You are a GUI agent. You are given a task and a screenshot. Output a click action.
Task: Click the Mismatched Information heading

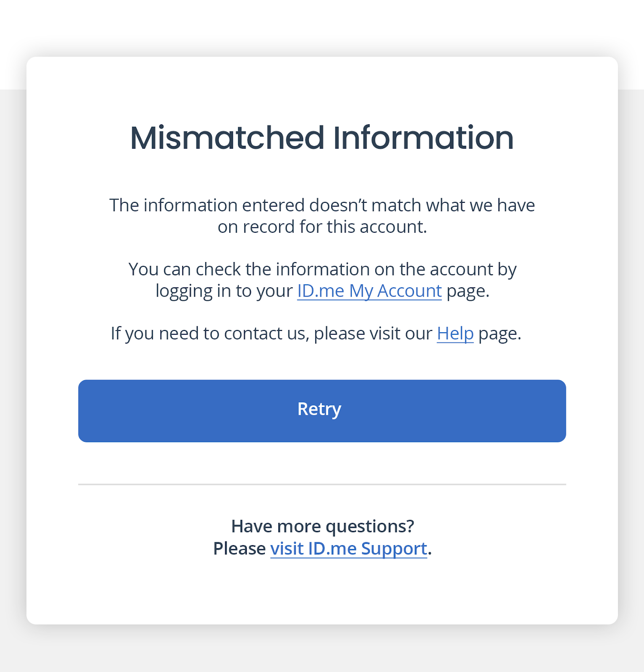tap(322, 138)
